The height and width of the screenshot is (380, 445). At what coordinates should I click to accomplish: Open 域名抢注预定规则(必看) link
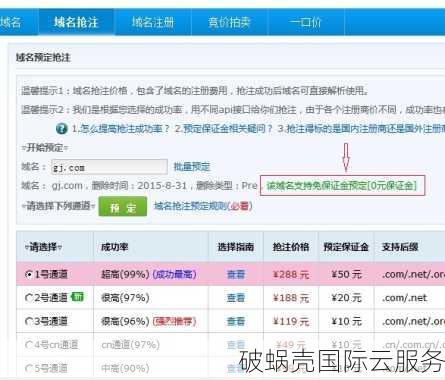[x=203, y=206]
